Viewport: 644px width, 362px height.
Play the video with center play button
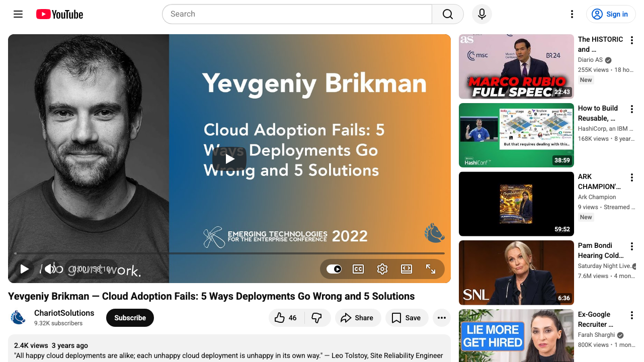[229, 159]
